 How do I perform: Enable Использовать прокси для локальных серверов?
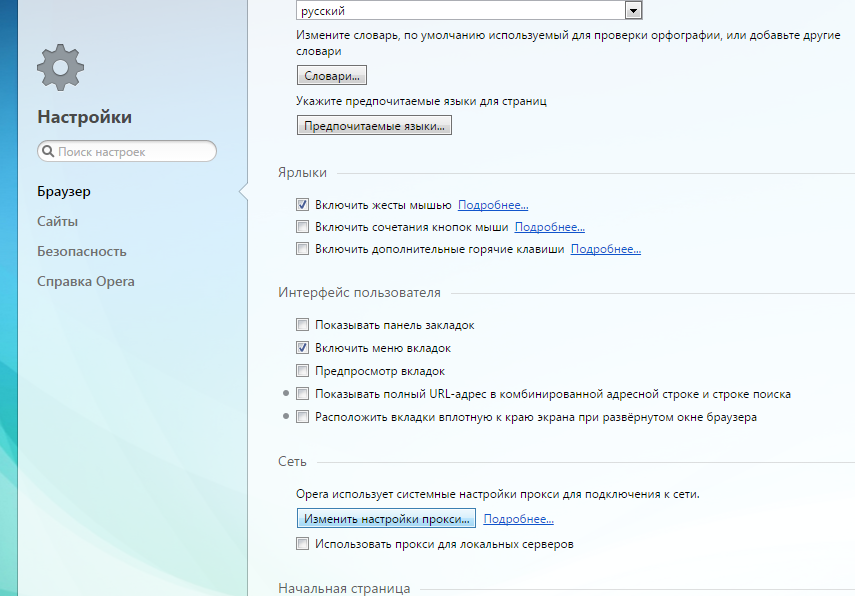[303, 544]
